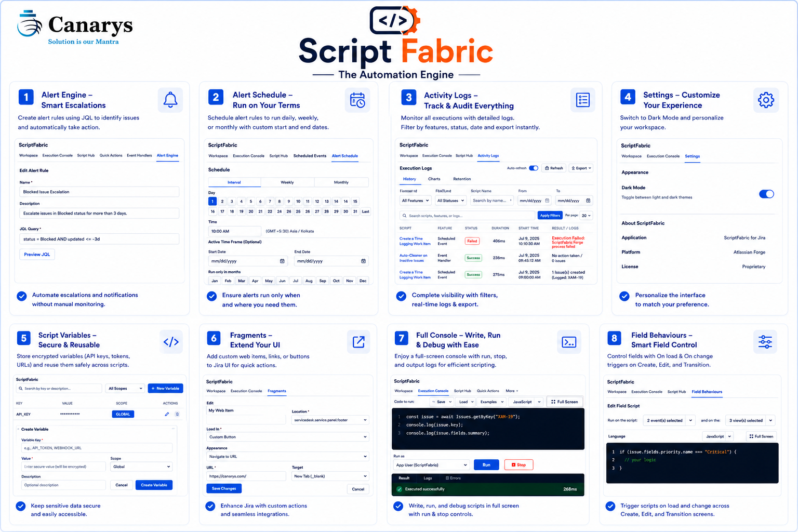Open the All Features filter dropdown
Screen dimensions: 798x532
click(416, 201)
